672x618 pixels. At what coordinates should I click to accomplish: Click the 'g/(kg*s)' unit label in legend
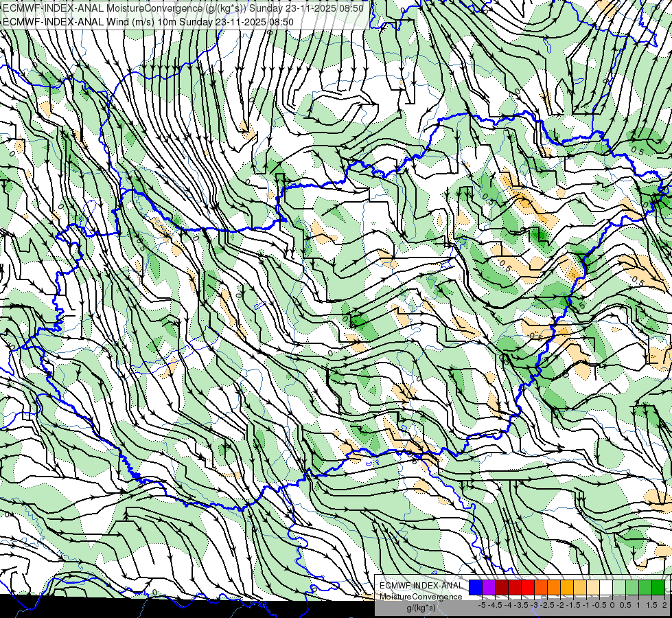point(421,608)
